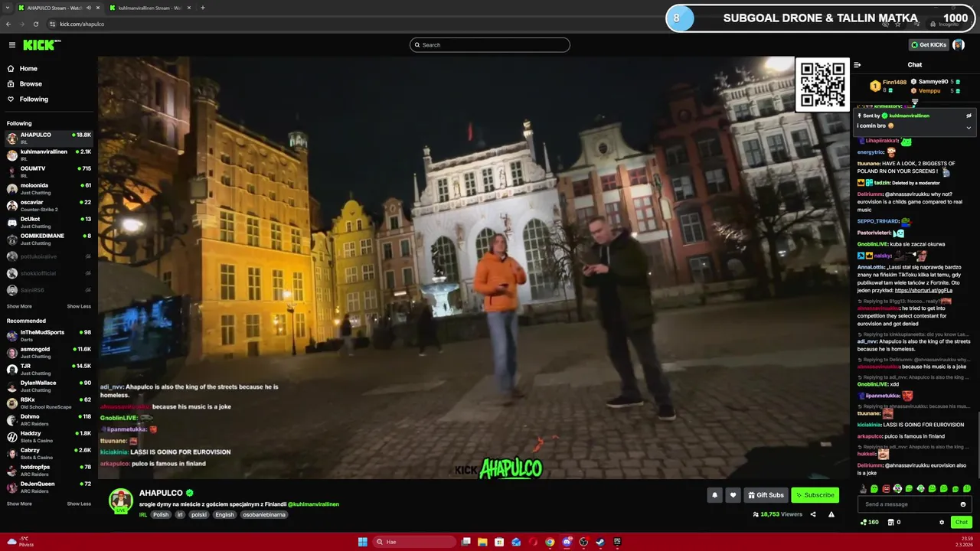Image resolution: width=980 pixels, height=551 pixels.
Task: Open oscaviar channel in sidebar
Action: pyautogui.click(x=49, y=205)
